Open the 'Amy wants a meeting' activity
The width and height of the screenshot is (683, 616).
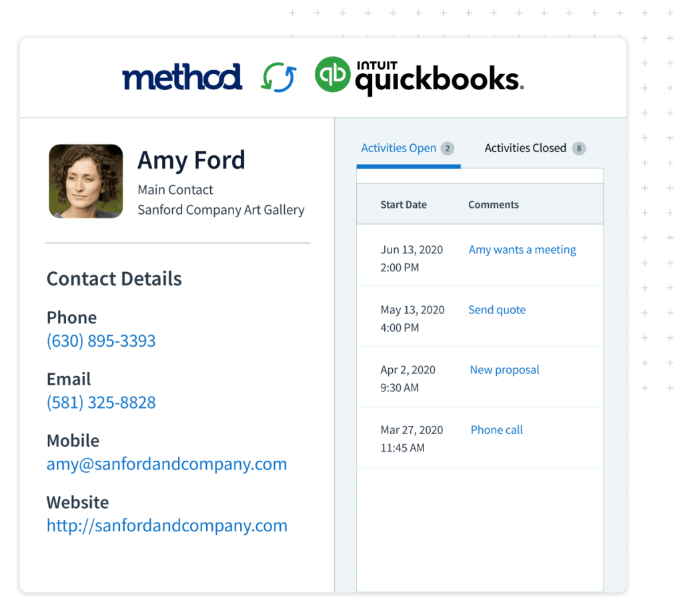pos(522,250)
